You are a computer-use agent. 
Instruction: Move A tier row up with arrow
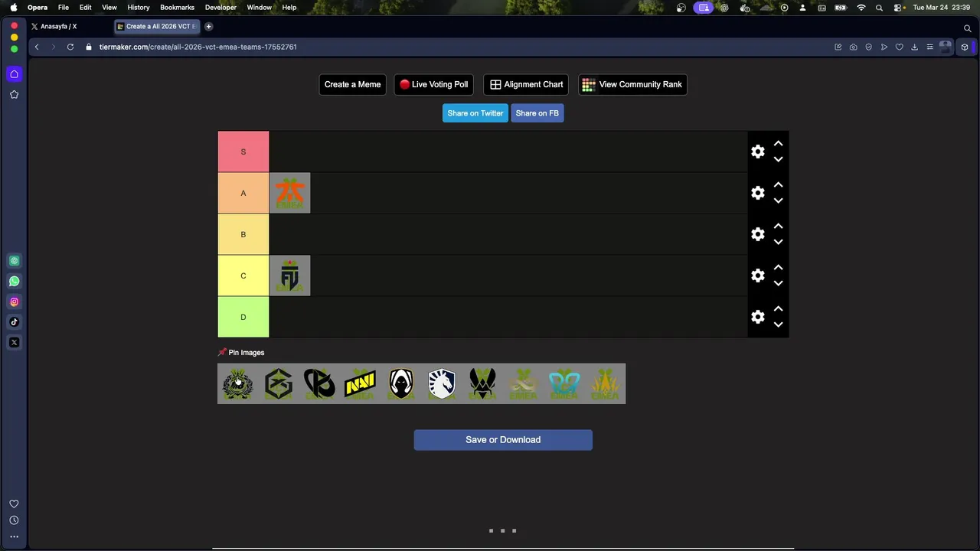point(778,184)
